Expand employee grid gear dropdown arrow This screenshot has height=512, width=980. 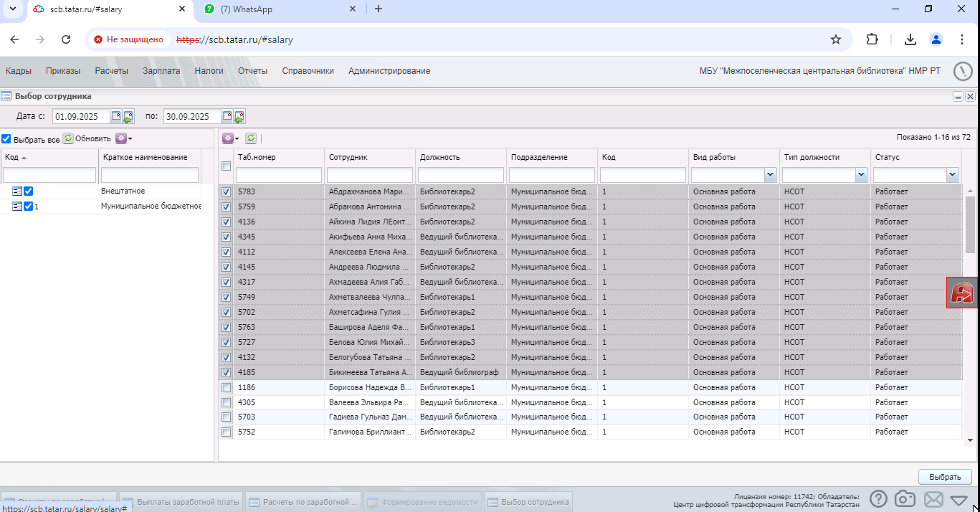tap(237, 138)
